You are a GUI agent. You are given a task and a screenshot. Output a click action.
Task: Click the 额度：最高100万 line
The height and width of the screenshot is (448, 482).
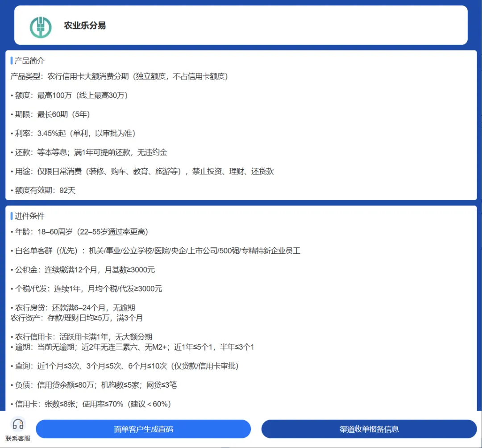coord(69,96)
